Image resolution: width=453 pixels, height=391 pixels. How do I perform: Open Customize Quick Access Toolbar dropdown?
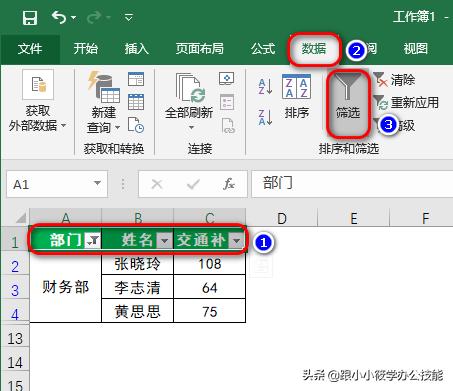click(x=129, y=17)
